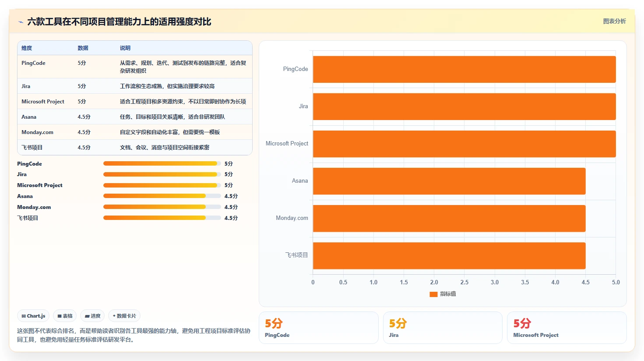Image resolution: width=644 pixels, height=361 pixels.
Task: Click the 指标值 legend label
Action: coord(448,294)
